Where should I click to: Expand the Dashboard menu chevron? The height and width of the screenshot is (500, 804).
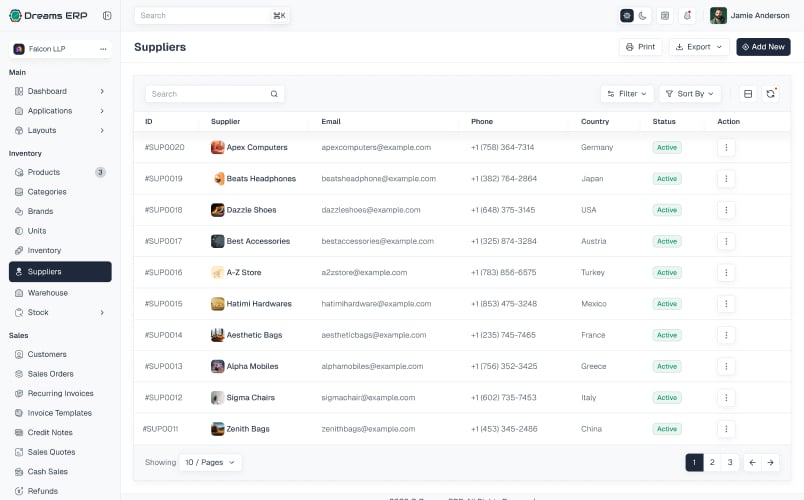[x=102, y=91]
